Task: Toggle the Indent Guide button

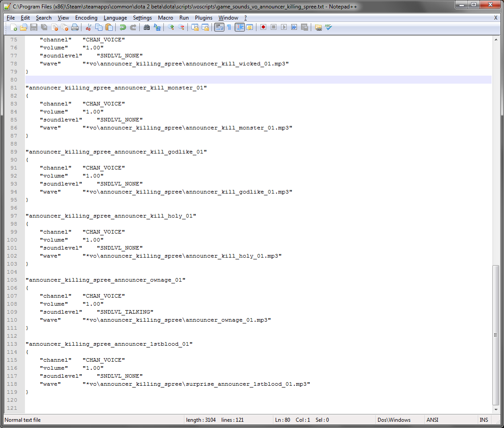Action: point(240,28)
